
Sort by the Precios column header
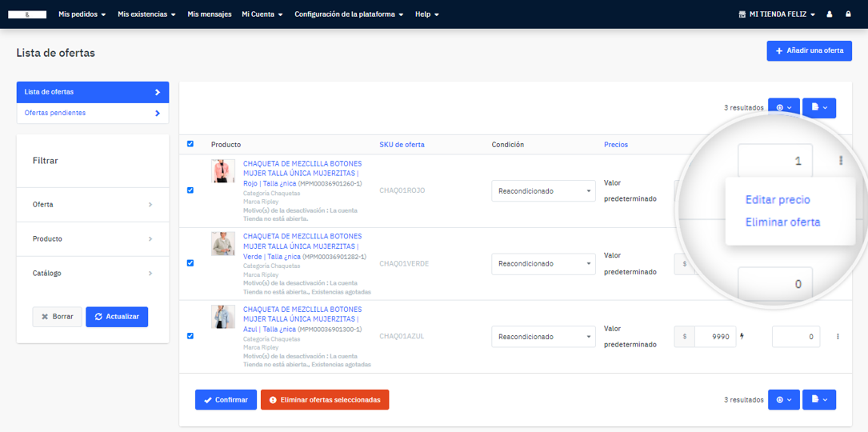point(616,145)
